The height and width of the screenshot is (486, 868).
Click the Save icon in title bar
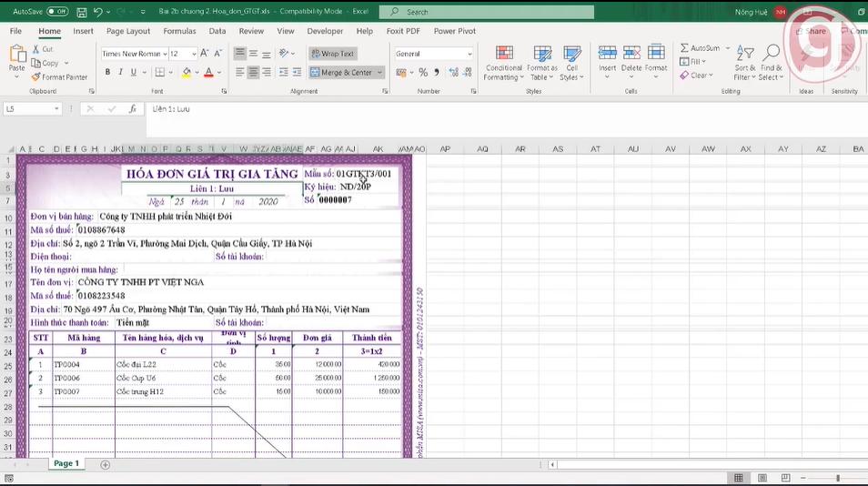[x=82, y=12]
